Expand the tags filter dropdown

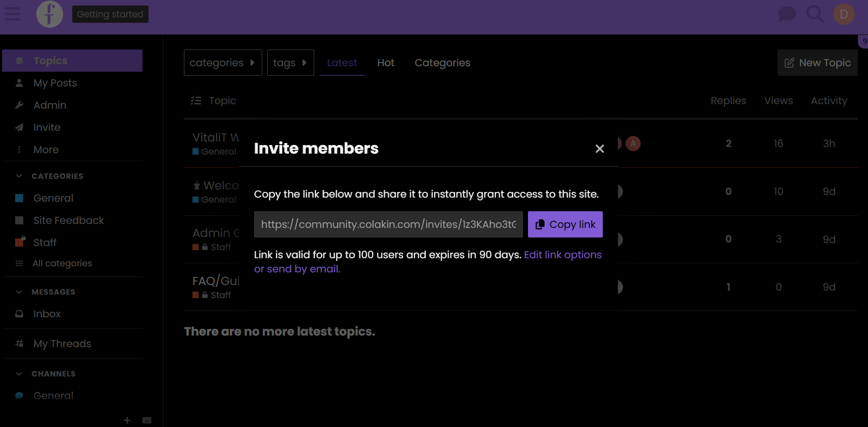tap(290, 63)
